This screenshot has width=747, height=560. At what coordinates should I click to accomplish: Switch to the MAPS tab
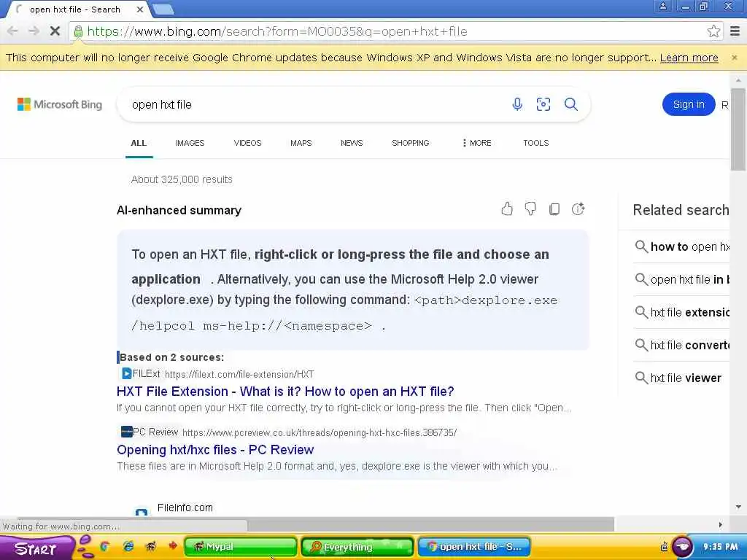(x=301, y=143)
